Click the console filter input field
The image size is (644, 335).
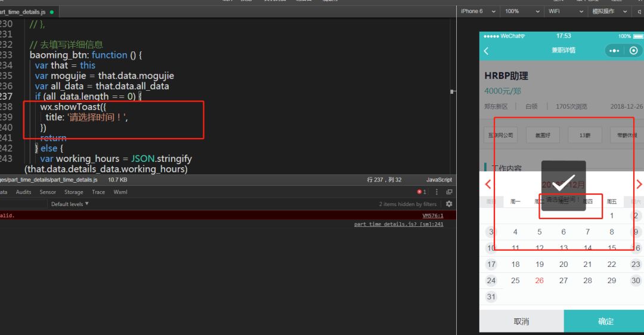[23, 204]
